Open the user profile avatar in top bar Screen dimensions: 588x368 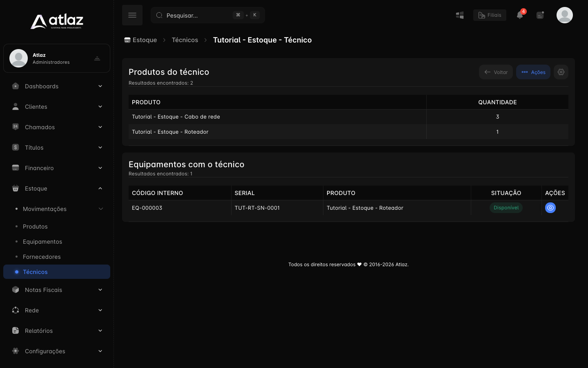(x=565, y=15)
